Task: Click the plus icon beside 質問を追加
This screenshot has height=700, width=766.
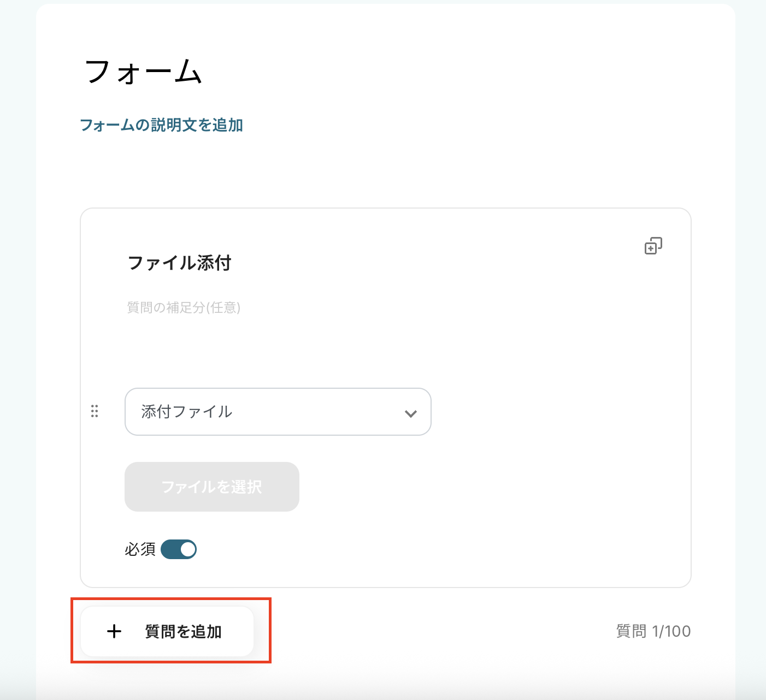Action: pyautogui.click(x=114, y=632)
